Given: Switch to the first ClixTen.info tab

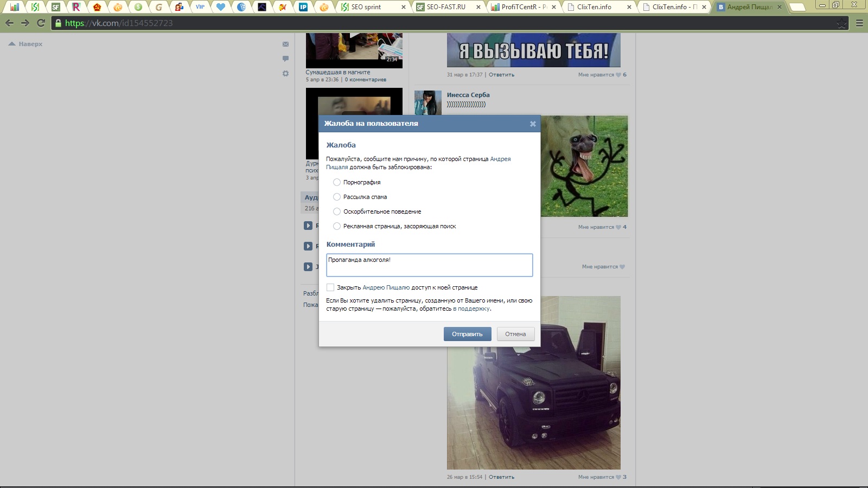Looking at the screenshot, I should (598, 7).
